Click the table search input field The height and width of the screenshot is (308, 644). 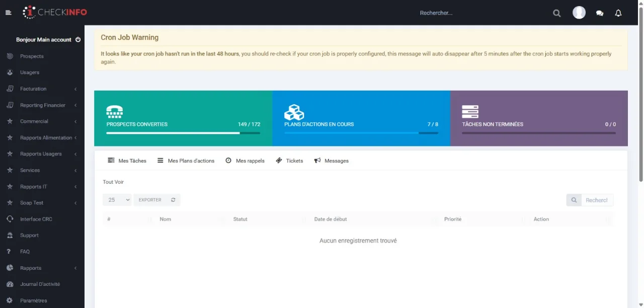coord(597,200)
